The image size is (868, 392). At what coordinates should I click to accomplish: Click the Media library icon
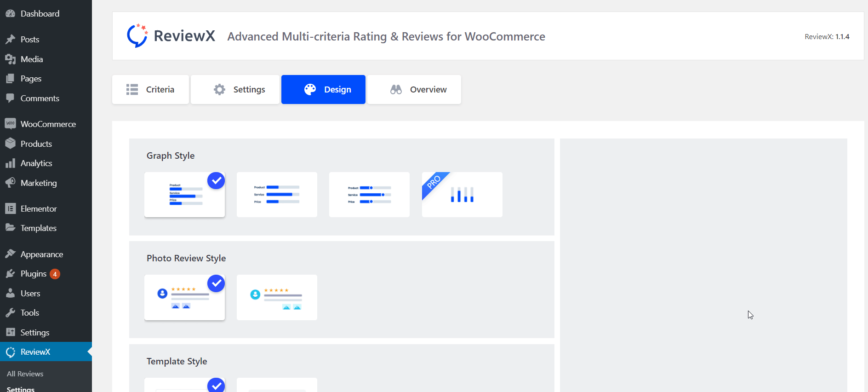[10, 59]
